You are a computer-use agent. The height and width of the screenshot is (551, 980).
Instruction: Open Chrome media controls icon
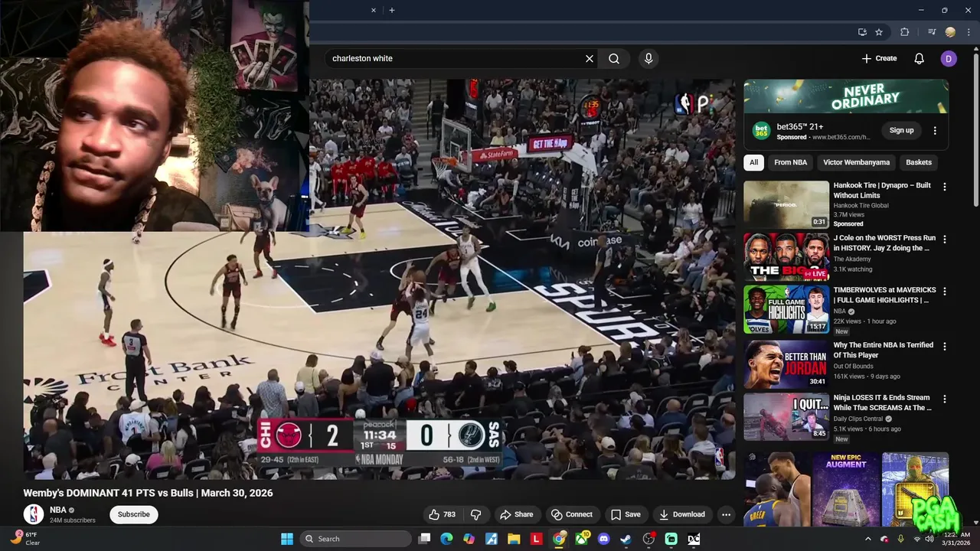click(932, 32)
